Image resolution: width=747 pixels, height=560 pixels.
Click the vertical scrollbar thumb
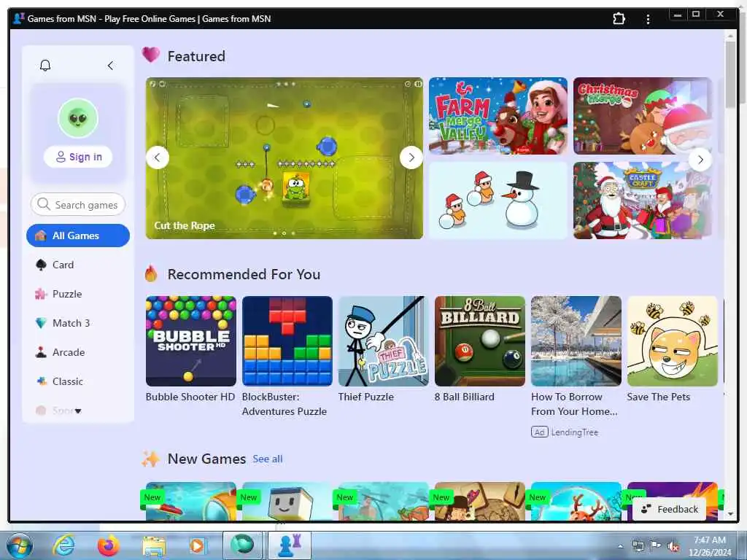point(730,74)
